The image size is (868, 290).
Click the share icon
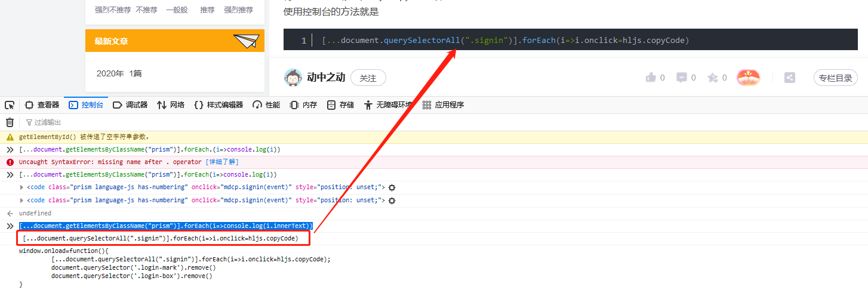click(790, 78)
